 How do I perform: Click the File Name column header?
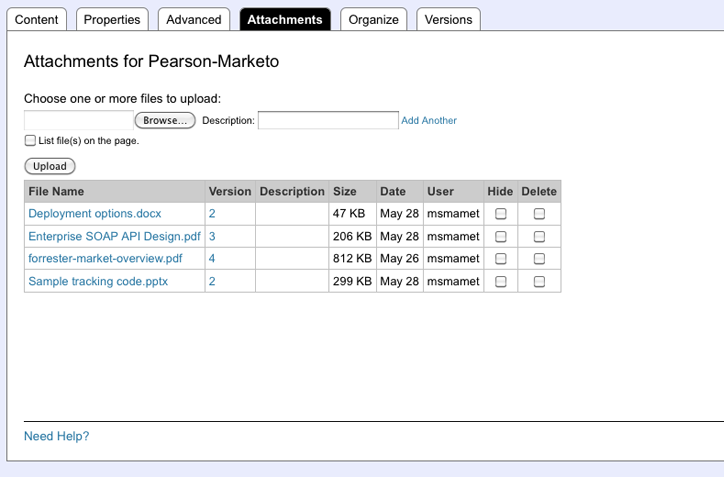(x=115, y=192)
